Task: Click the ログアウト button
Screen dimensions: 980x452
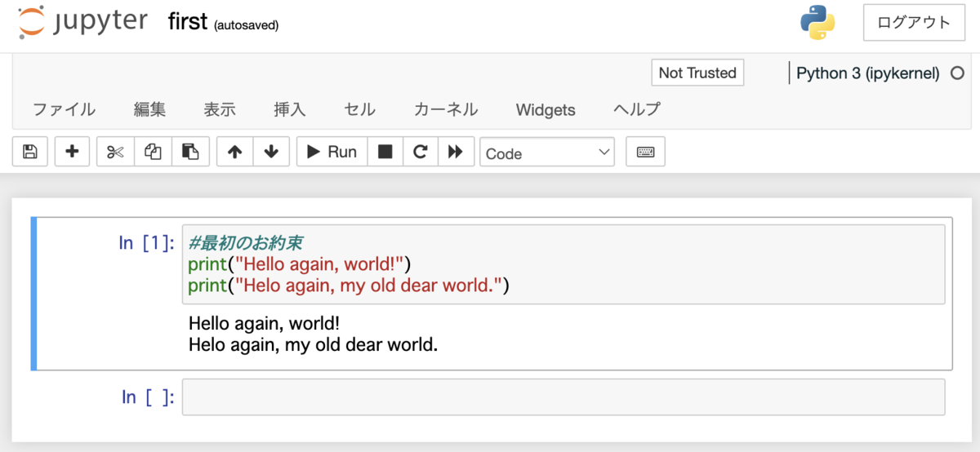Action: (x=914, y=22)
